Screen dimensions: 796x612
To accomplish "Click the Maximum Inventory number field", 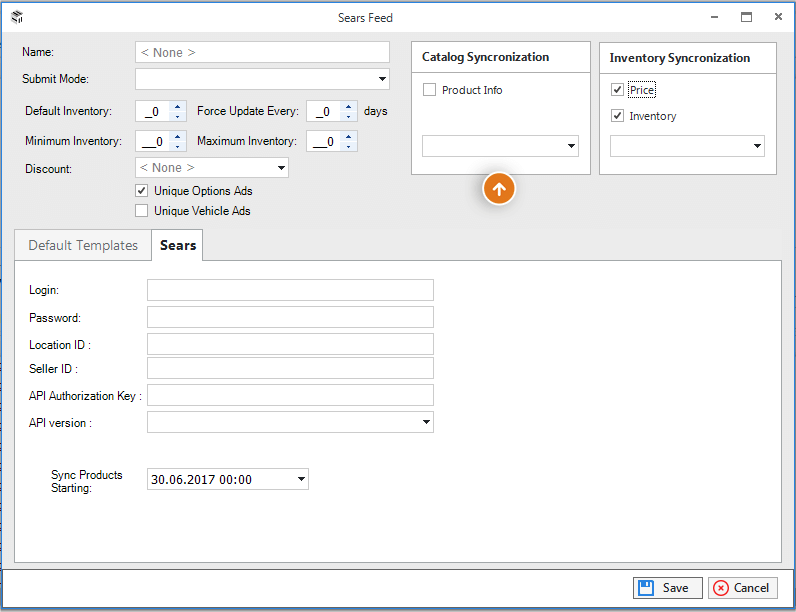I will 324,141.
